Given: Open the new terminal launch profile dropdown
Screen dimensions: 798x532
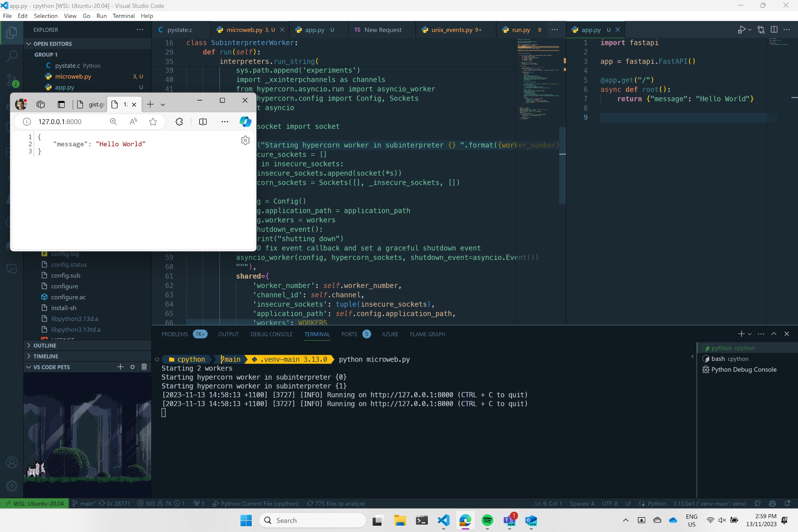Looking at the screenshot, I should point(750,334).
